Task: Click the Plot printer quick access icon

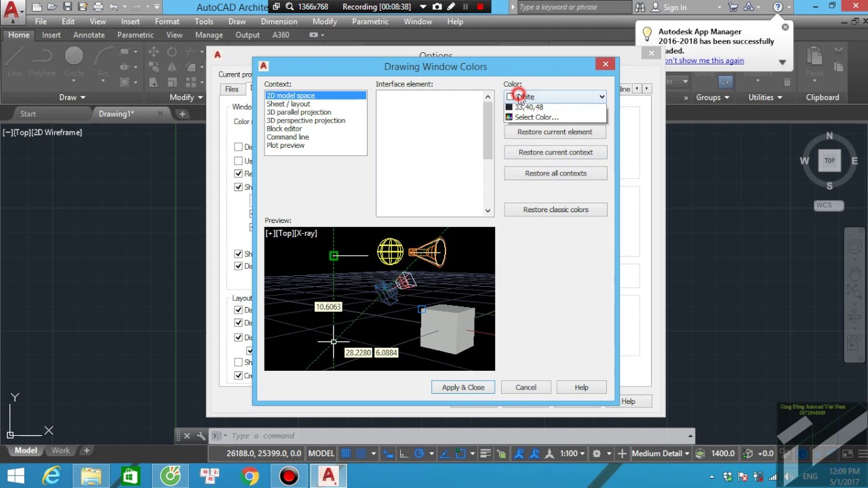Action: click(98, 7)
